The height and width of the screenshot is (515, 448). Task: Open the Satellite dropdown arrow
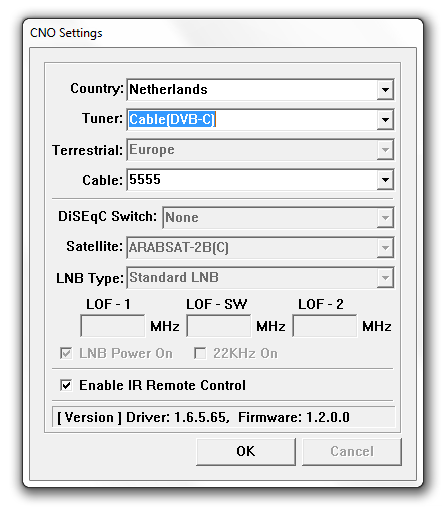click(385, 248)
